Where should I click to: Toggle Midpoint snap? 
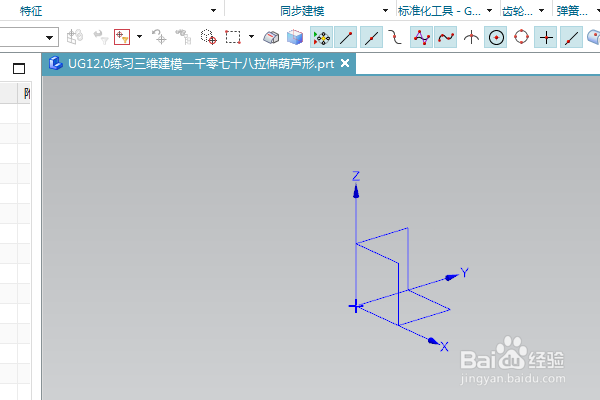(x=371, y=38)
